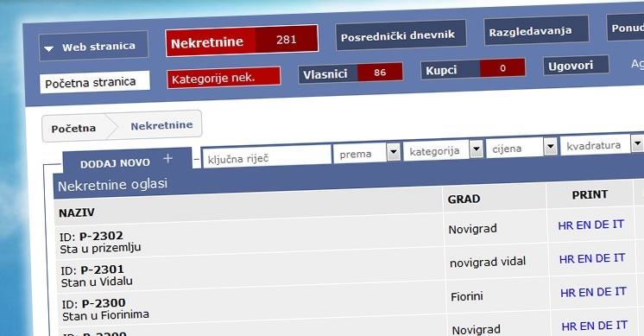Sort by GRAD column header
Screen dimensions: 644x336
464,200
